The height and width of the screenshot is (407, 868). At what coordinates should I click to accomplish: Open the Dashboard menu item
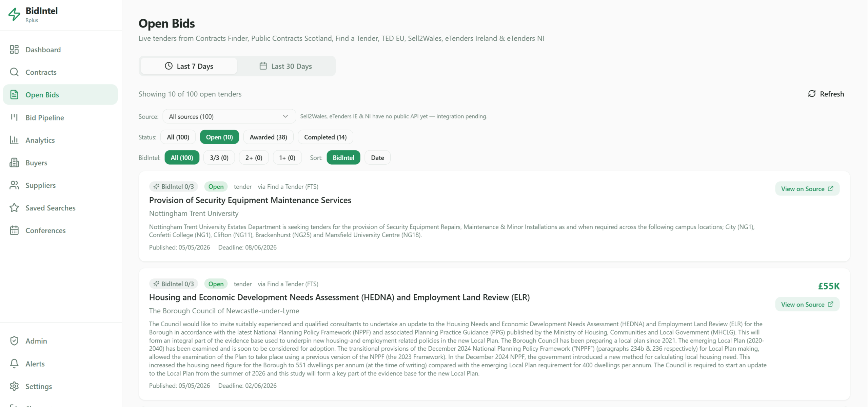[60, 50]
